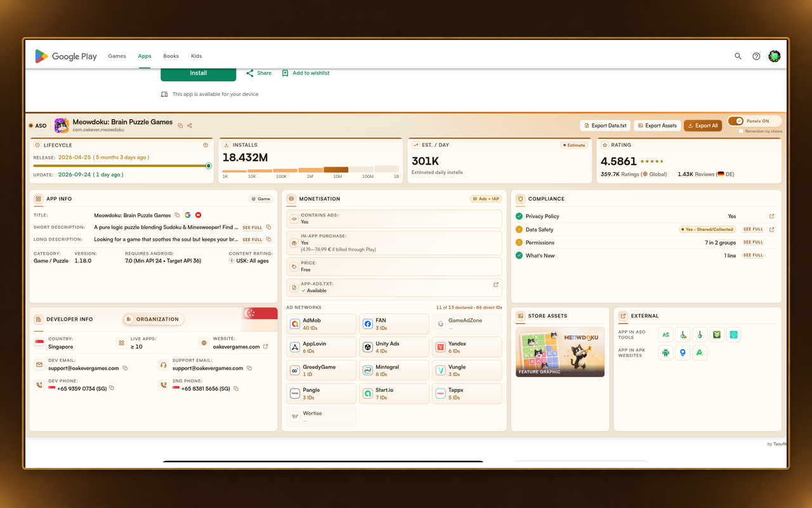Click the lifecycle progress slider handle
This screenshot has height=508, width=812.
tap(209, 166)
